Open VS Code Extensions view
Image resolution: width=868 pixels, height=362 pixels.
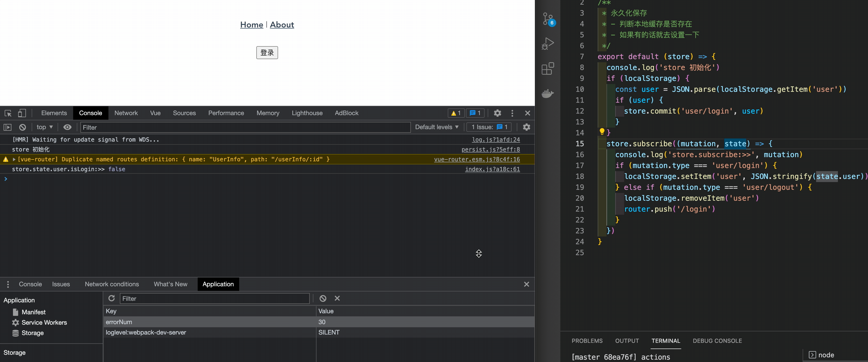point(548,68)
